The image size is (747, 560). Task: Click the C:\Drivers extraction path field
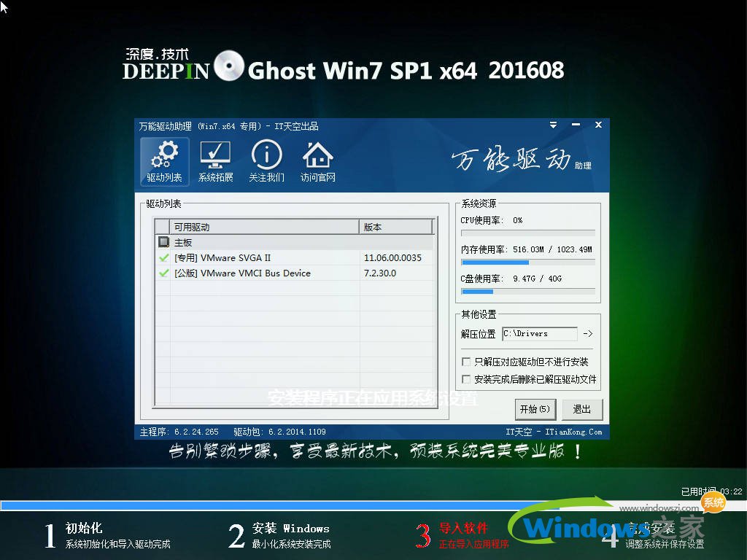pyautogui.click(x=538, y=333)
